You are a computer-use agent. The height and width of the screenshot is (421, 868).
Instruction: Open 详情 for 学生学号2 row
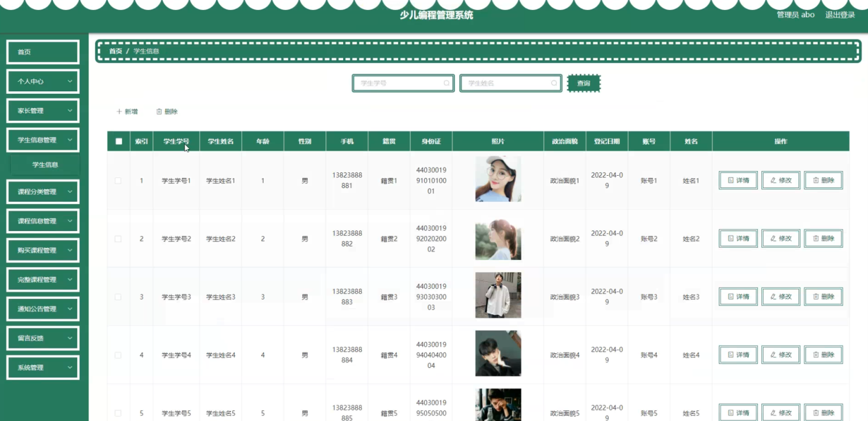point(738,238)
